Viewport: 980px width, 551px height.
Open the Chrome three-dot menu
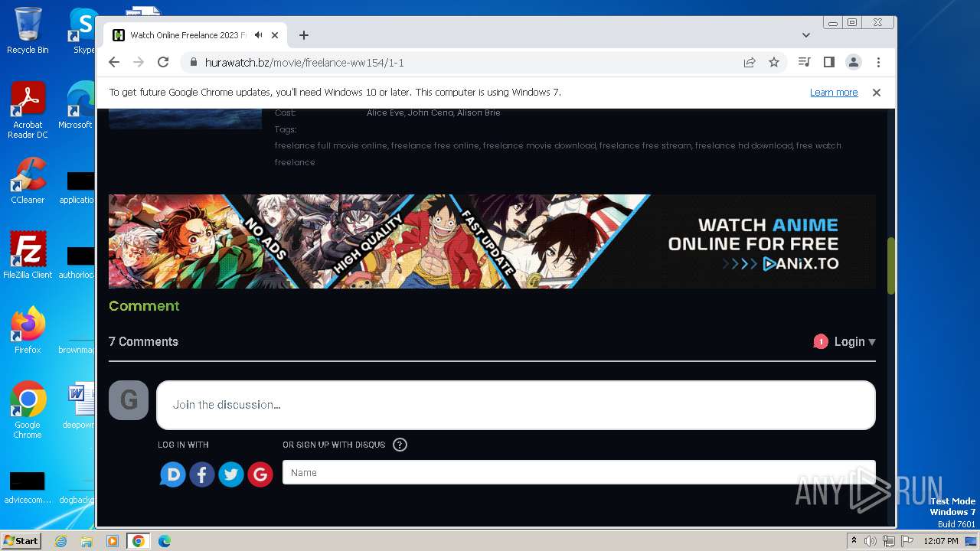(878, 62)
